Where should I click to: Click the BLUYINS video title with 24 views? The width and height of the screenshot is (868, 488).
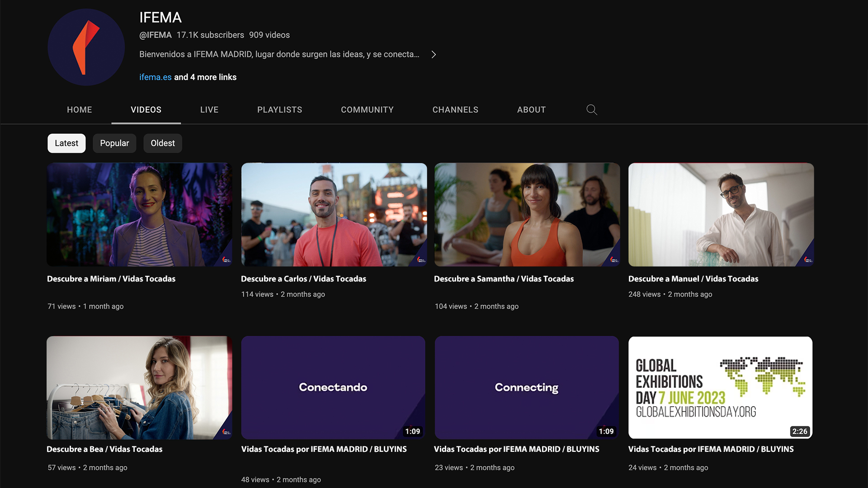(711, 449)
